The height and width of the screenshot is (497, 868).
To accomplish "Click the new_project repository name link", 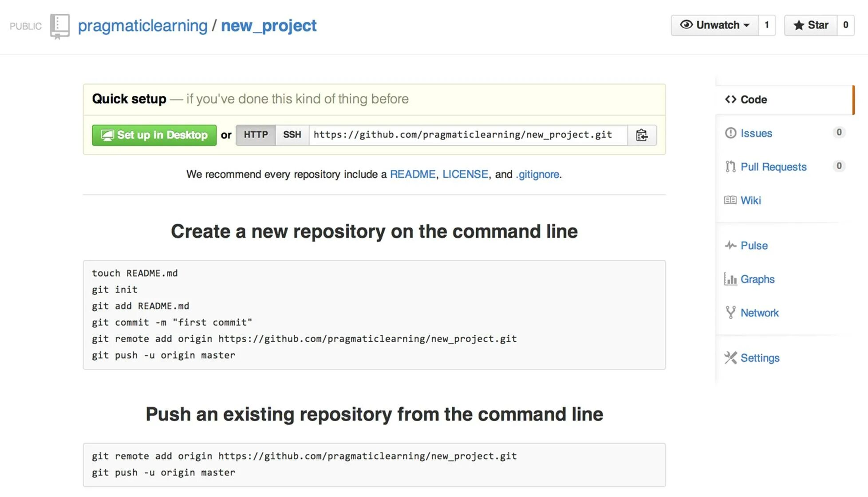I will point(269,26).
